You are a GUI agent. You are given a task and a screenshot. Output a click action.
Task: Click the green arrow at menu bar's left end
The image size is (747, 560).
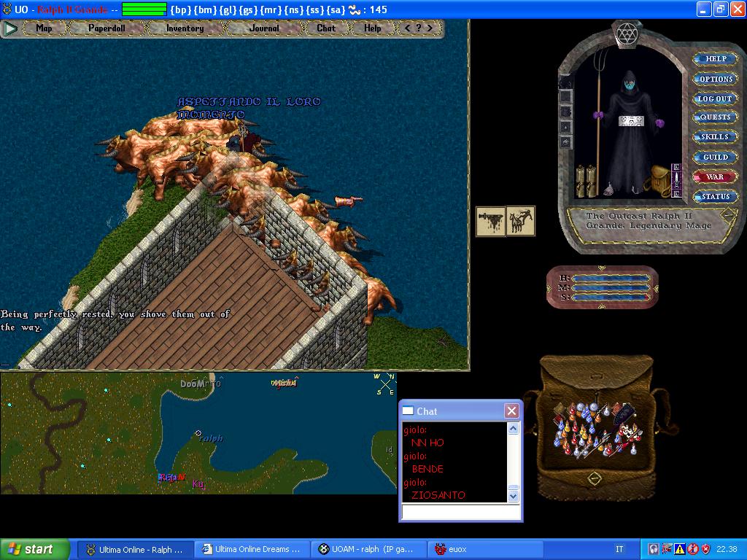point(10,28)
